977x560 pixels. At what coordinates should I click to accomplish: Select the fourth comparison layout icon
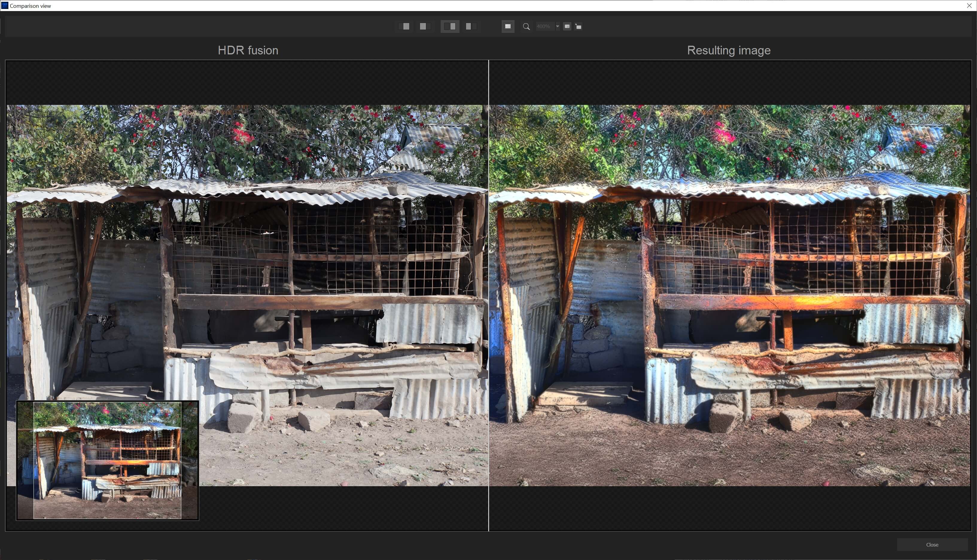471,26
